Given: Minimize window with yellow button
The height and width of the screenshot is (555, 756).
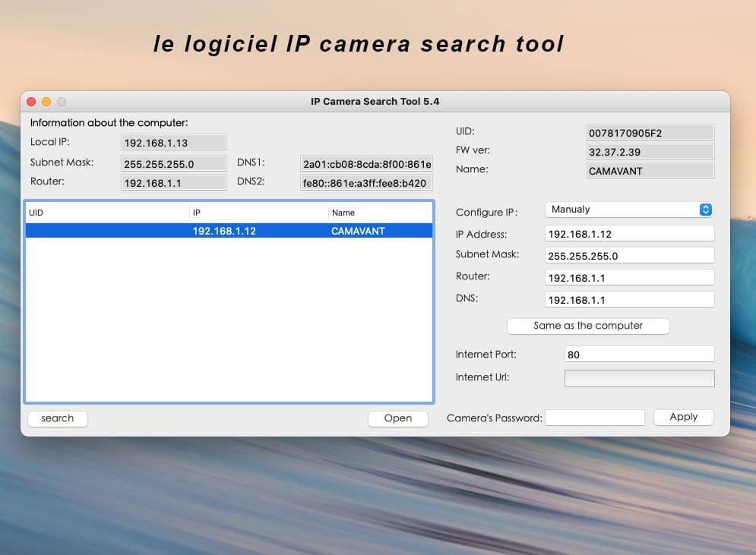Looking at the screenshot, I should tap(46, 102).
